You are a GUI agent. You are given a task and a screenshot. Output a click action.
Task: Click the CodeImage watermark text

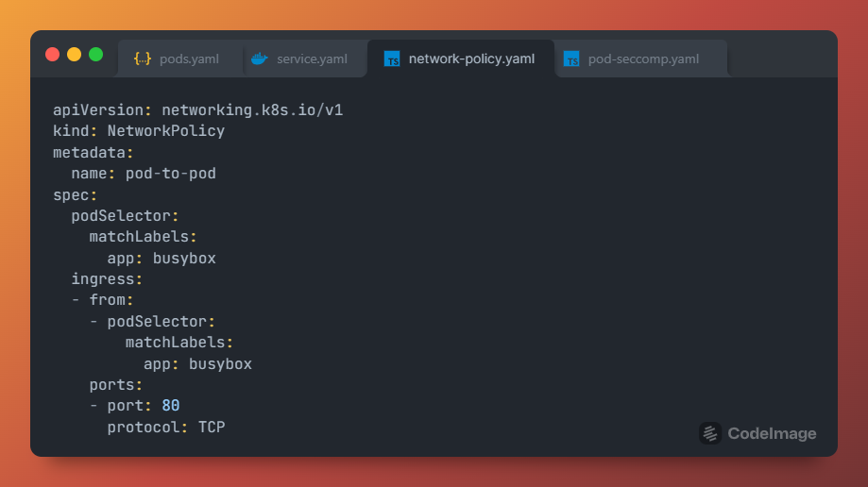(772, 434)
